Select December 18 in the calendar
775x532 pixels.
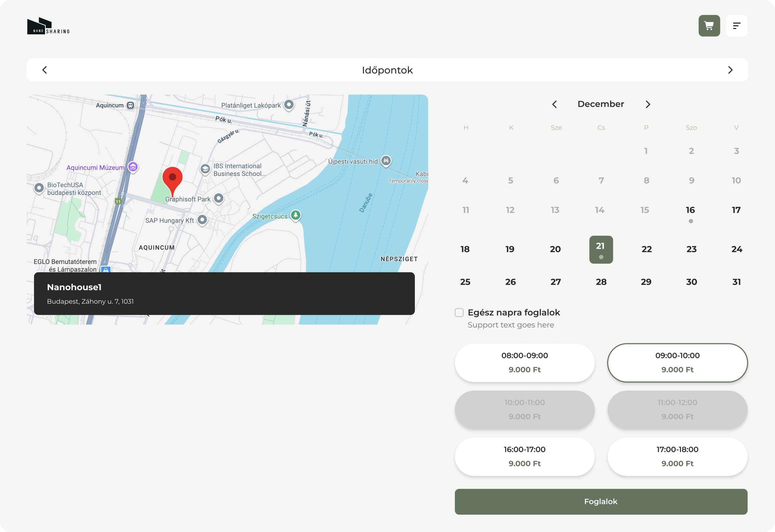click(x=465, y=249)
